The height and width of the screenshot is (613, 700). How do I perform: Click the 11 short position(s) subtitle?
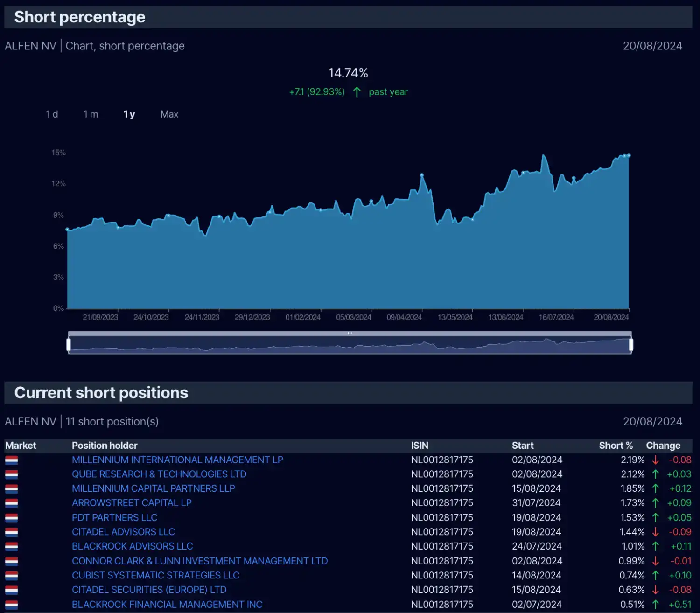(x=112, y=422)
